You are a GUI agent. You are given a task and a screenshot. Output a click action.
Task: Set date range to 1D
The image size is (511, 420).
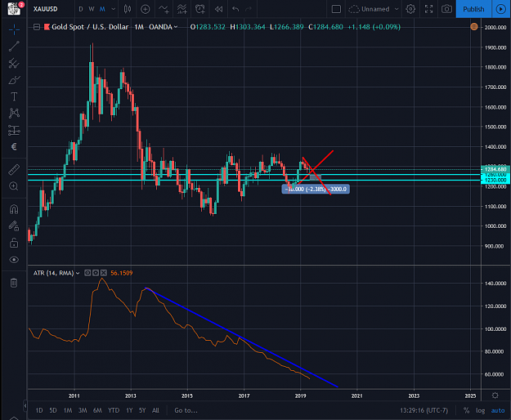tap(39, 410)
